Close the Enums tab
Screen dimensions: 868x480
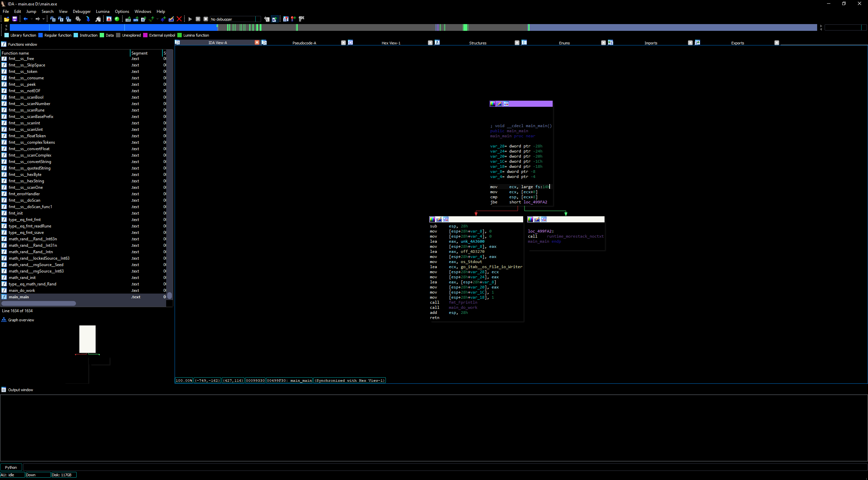tap(604, 43)
